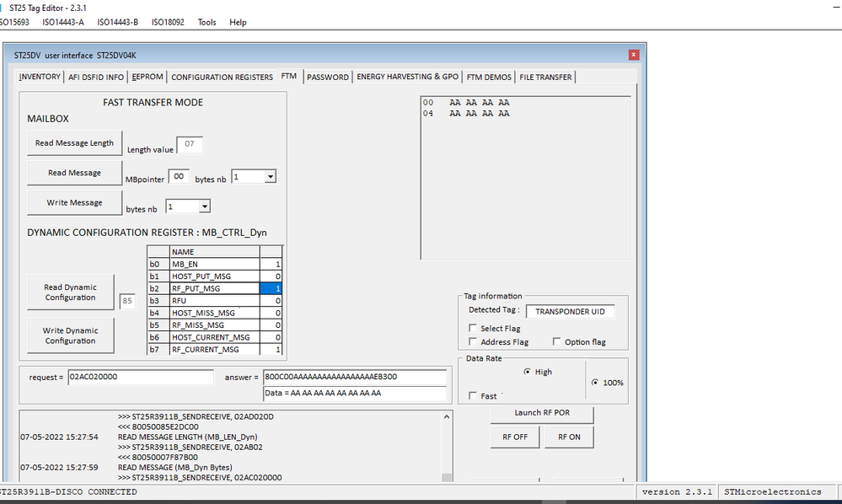This screenshot has height=504, width=842.
Task: Switch to the AFI DSFID INFO tab
Action: pyautogui.click(x=96, y=78)
